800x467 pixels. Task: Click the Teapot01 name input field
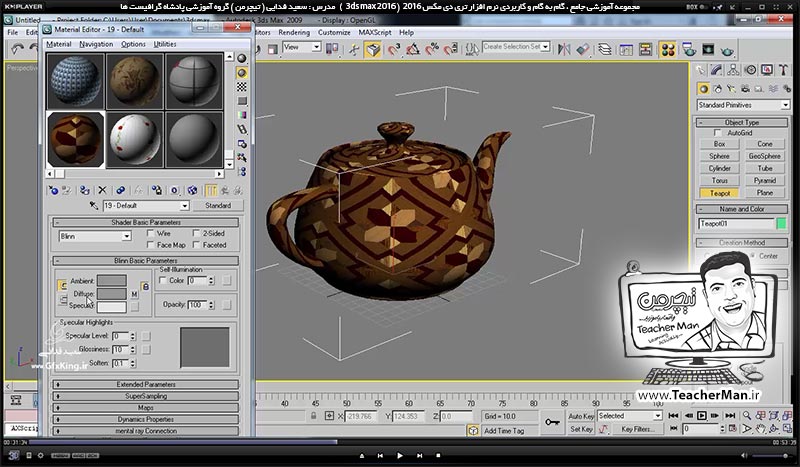click(736, 224)
